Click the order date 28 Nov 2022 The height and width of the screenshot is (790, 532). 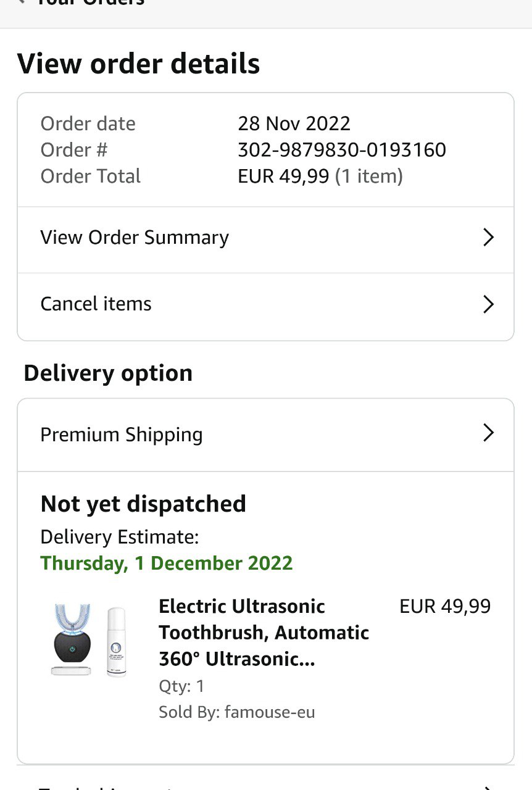point(294,123)
